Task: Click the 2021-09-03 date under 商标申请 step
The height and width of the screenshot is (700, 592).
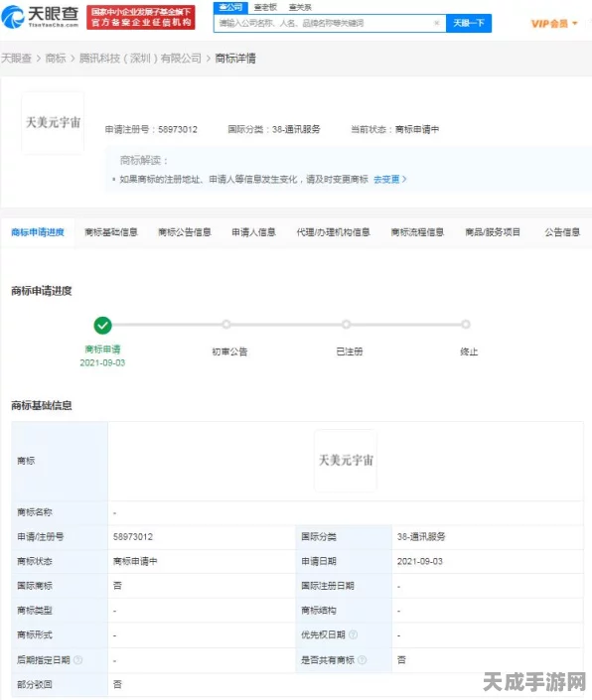Action: point(102,363)
